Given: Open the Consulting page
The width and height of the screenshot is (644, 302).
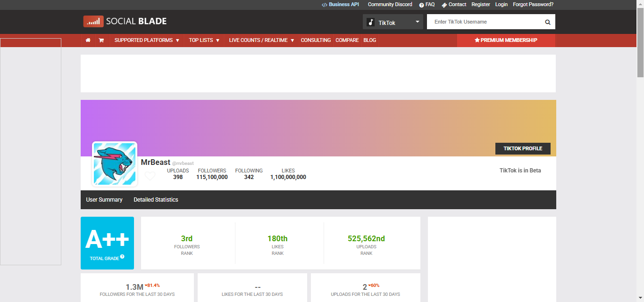Looking at the screenshot, I should coord(316,41).
